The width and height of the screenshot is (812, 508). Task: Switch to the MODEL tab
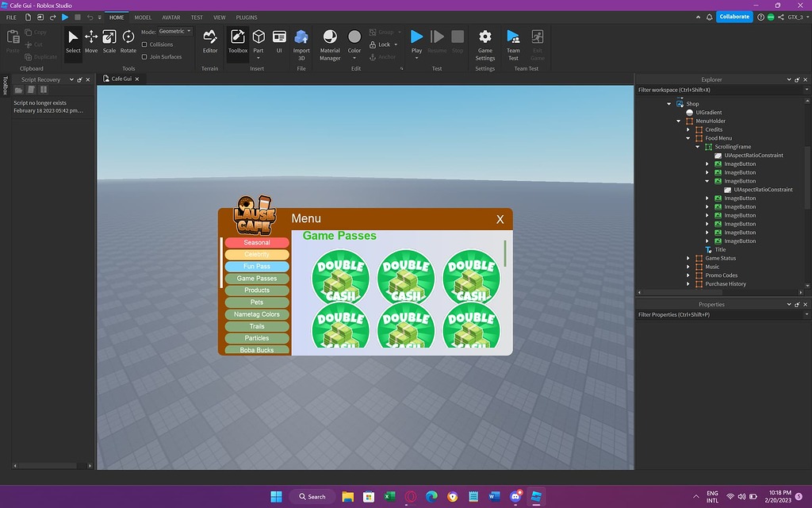pos(143,17)
